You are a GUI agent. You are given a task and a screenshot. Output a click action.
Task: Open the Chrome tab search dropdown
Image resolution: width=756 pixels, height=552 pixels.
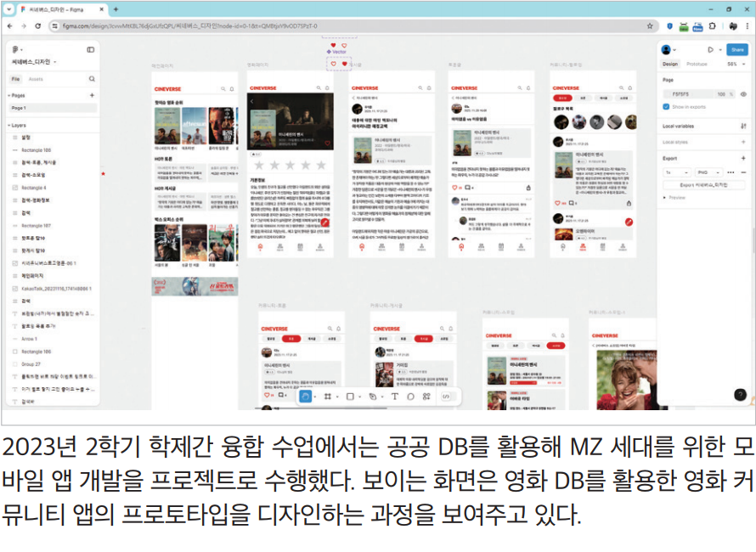click(x=8, y=9)
